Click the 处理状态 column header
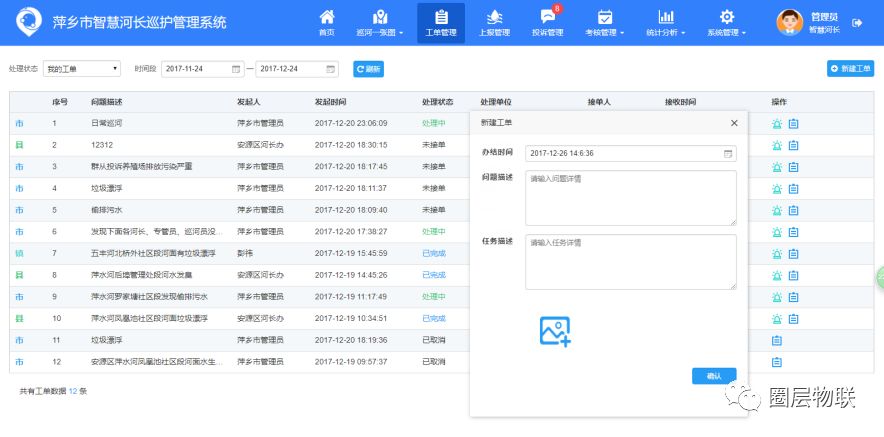 [437, 102]
